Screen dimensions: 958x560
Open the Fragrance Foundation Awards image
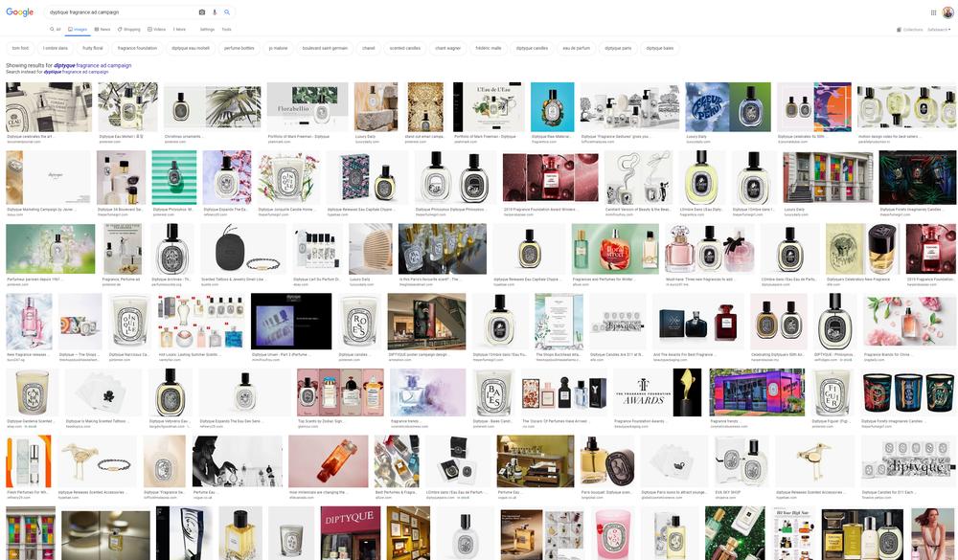pyautogui.click(x=657, y=392)
